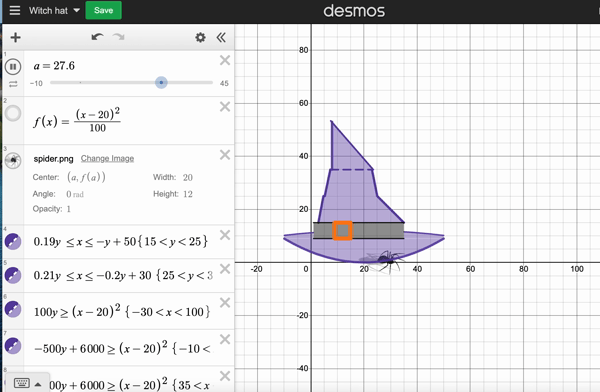The width and height of the screenshot is (600, 392).
Task: Toggle visibility of 100y ≥ (x−20)² inequality
Action: (x=13, y=309)
